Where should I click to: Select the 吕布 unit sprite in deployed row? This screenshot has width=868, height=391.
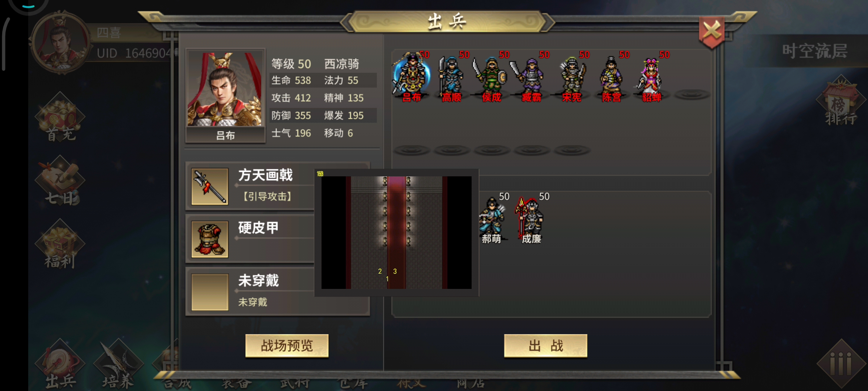point(412,77)
